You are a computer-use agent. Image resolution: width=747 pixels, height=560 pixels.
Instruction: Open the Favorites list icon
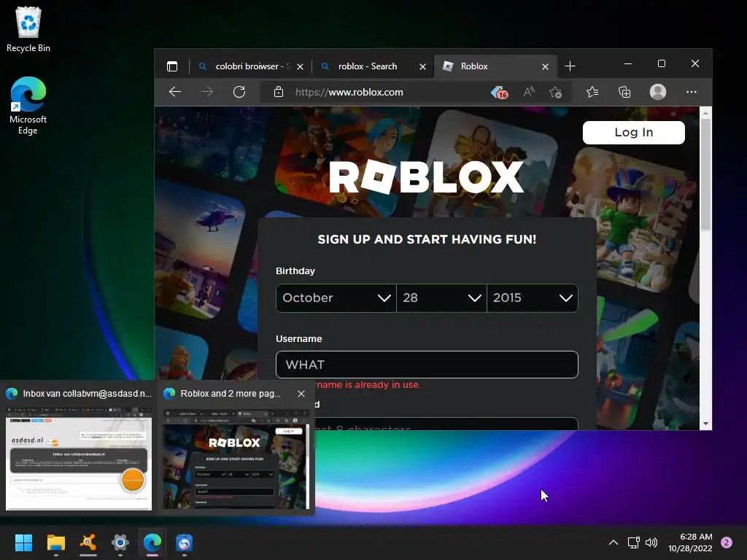(x=592, y=92)
